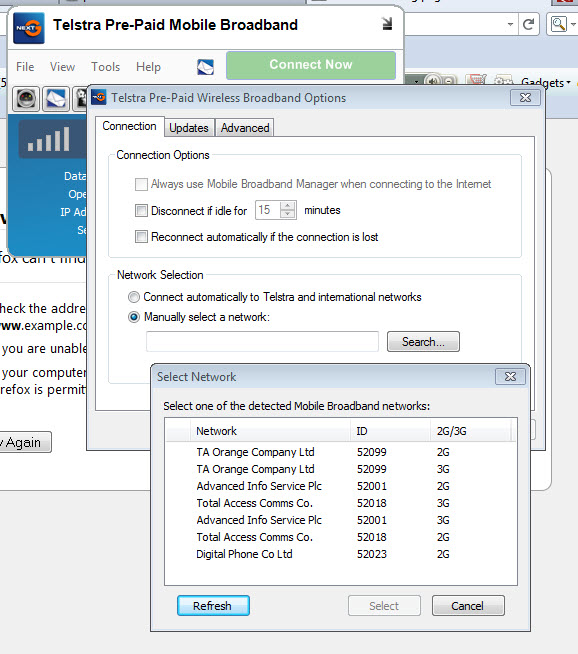Sort by the ID column header
Image resolution: width=578 pixels, height=654 pixels.
click(390, 431)
